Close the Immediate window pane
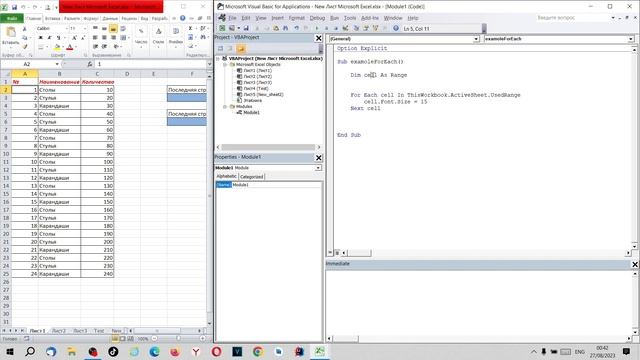 (635, 264)
